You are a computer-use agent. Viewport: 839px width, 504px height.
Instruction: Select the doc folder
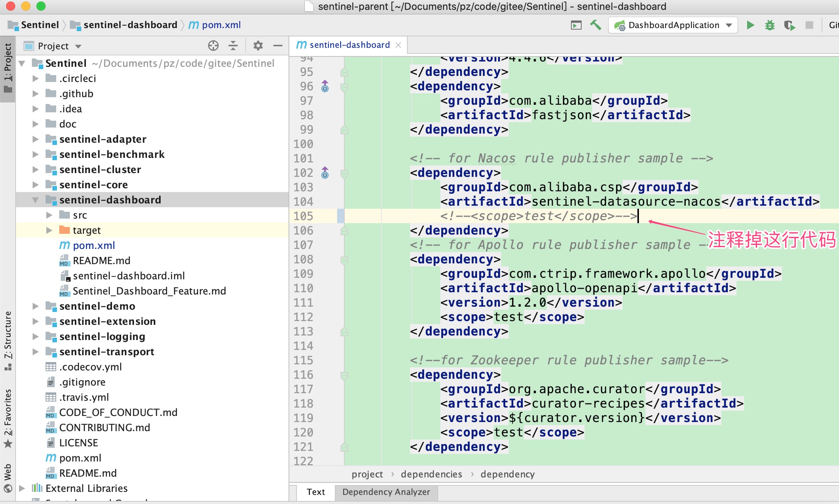[68, 124]
